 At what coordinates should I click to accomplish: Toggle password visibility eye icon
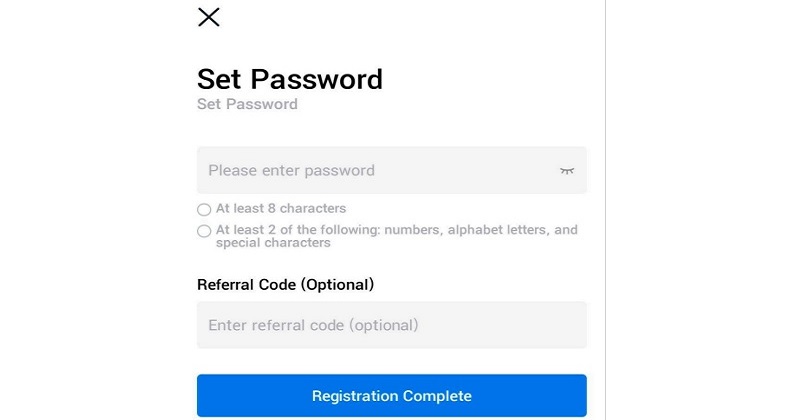[x=567, y=170]
